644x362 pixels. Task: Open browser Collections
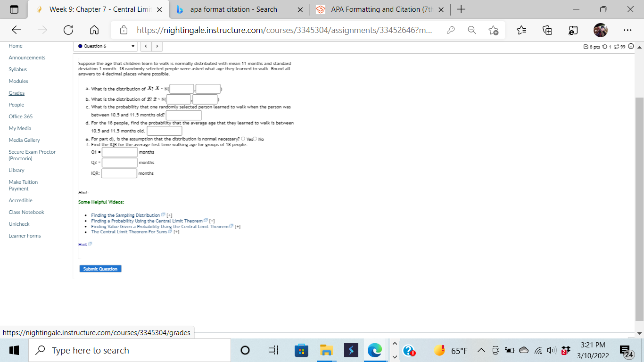[548, 31]
